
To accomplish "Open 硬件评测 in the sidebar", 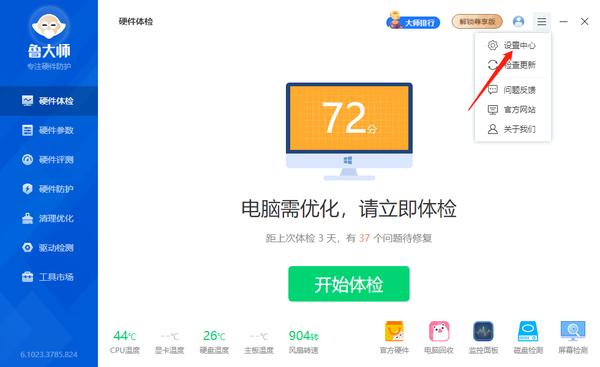I will pyautogui.click(x=49, y=160).
